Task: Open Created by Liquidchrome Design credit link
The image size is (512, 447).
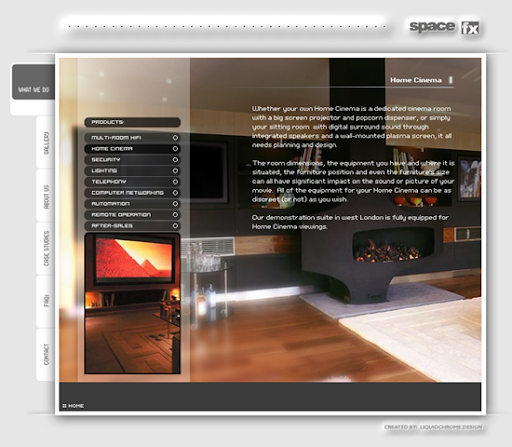Action: (x=433, y=427)
